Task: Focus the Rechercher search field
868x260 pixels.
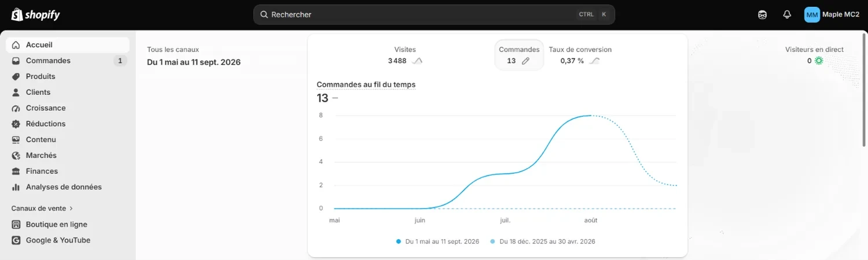Action: 434,14
